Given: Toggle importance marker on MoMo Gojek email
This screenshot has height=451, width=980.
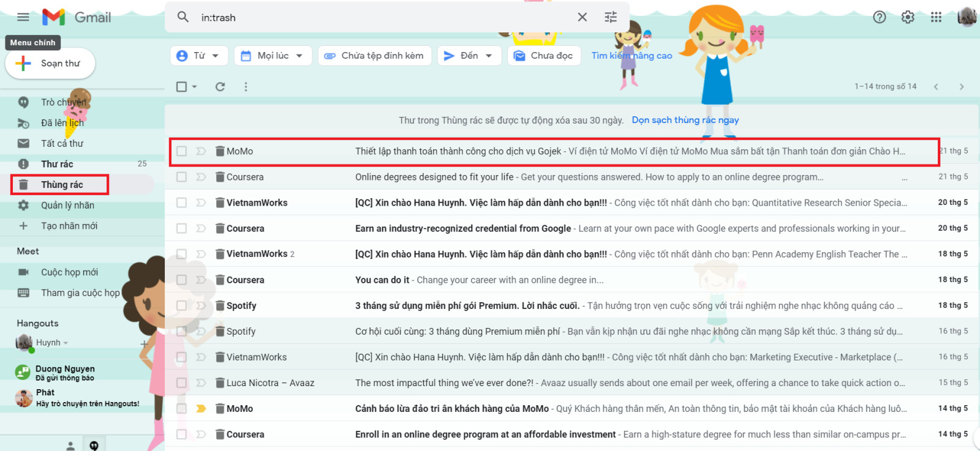Looking at the screenshot, I should (201, 151).
